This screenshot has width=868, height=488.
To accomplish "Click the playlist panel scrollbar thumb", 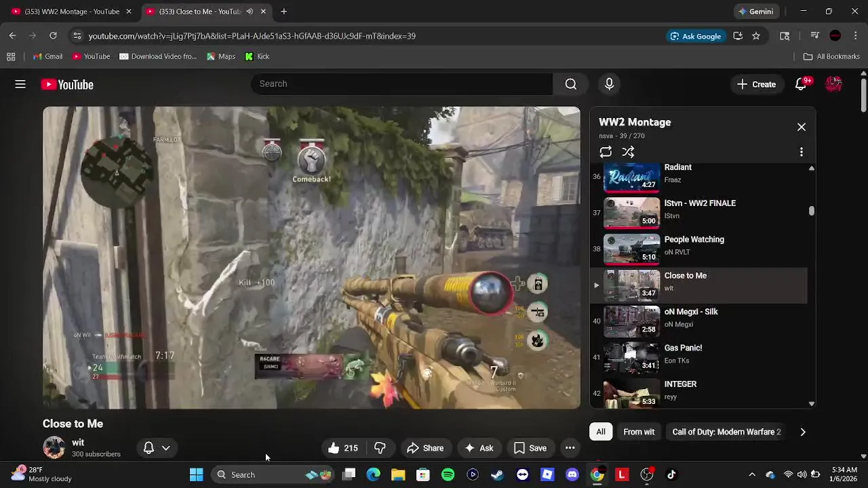I will coord(811,211).
